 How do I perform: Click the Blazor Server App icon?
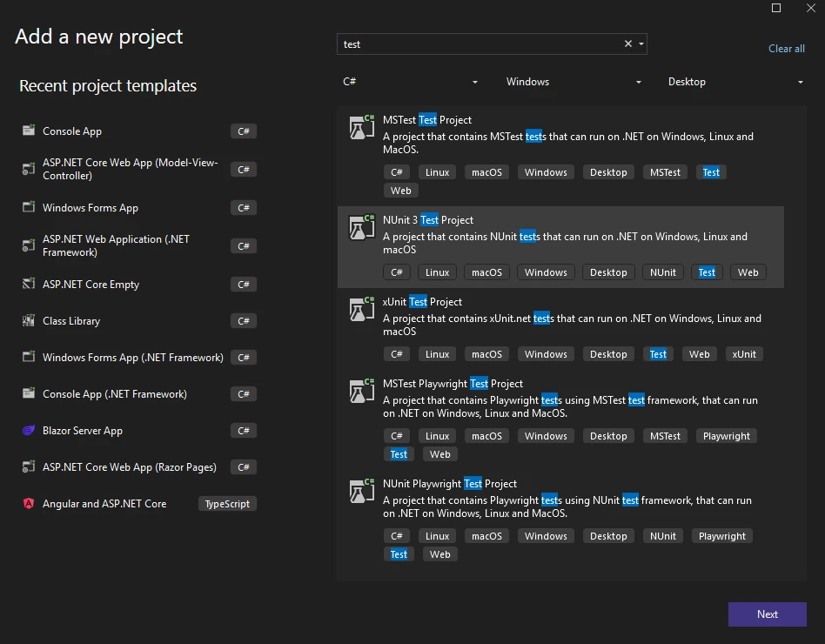29,431
